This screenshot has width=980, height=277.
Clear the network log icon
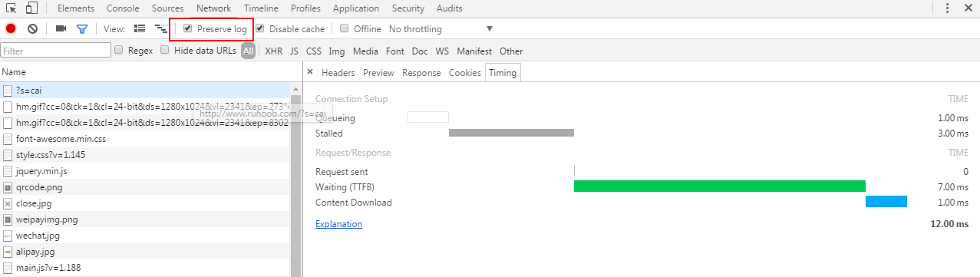click(32, 28)
